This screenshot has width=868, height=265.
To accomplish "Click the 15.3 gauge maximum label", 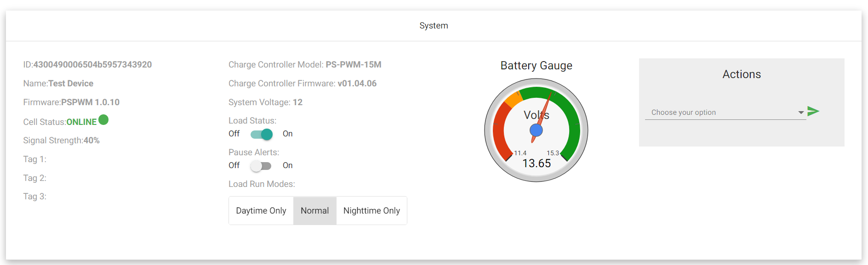I will click(x=553, y=153).
